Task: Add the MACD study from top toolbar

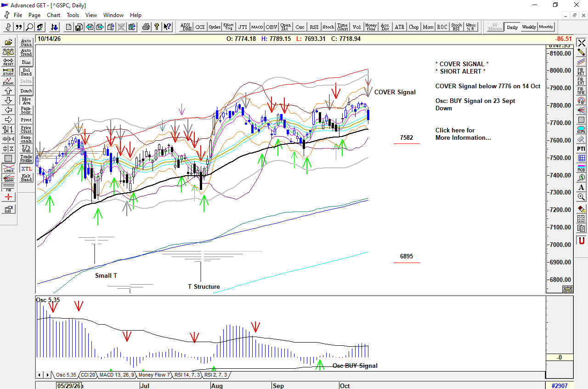Action: pyautogui.click(x=257, y=27)
